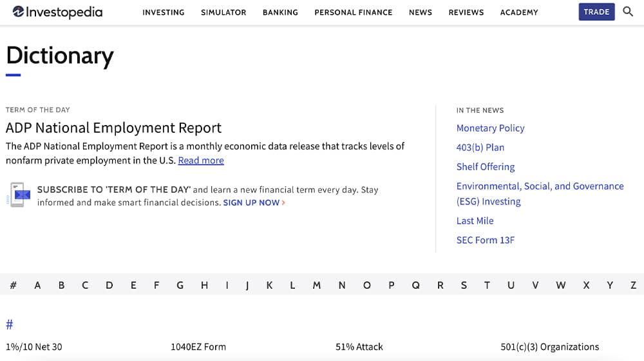Jump to letter B terms

pyautogui.click(x=61, y=285)
